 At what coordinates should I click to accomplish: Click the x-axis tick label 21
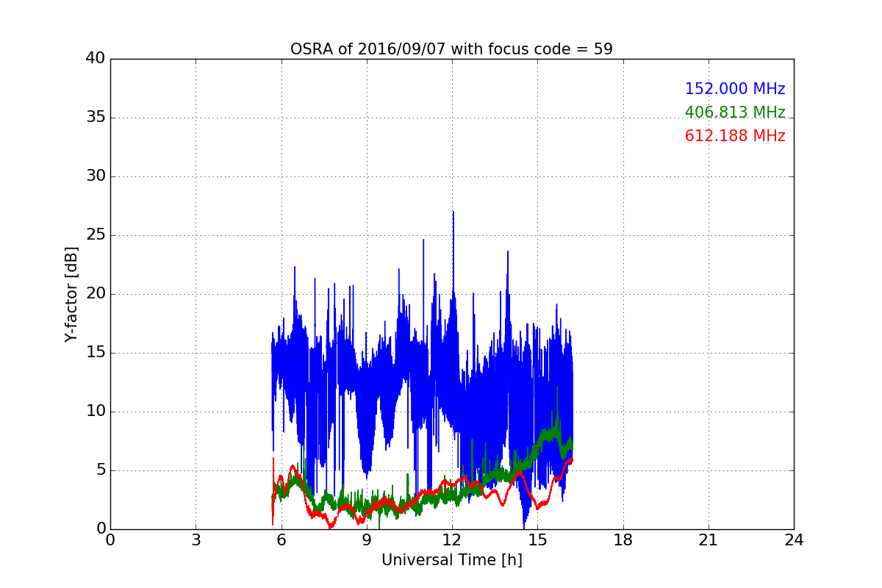pyautogui.click(x=709, y=540)
